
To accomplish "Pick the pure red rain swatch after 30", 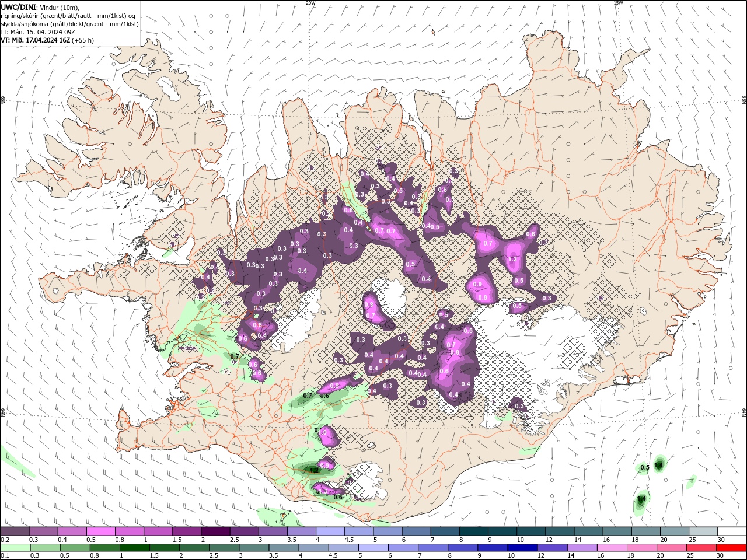I will tap(731, 547).
